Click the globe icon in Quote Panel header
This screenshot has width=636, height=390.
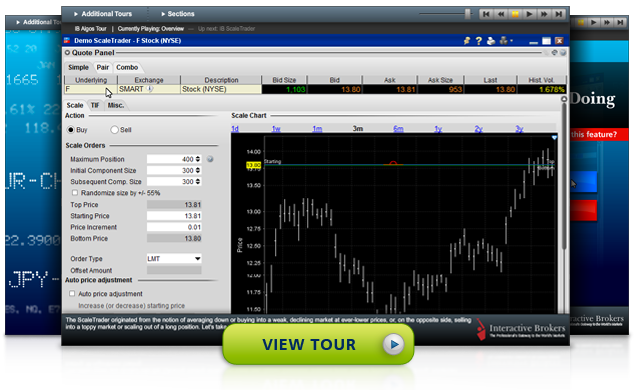click(563, 53)
